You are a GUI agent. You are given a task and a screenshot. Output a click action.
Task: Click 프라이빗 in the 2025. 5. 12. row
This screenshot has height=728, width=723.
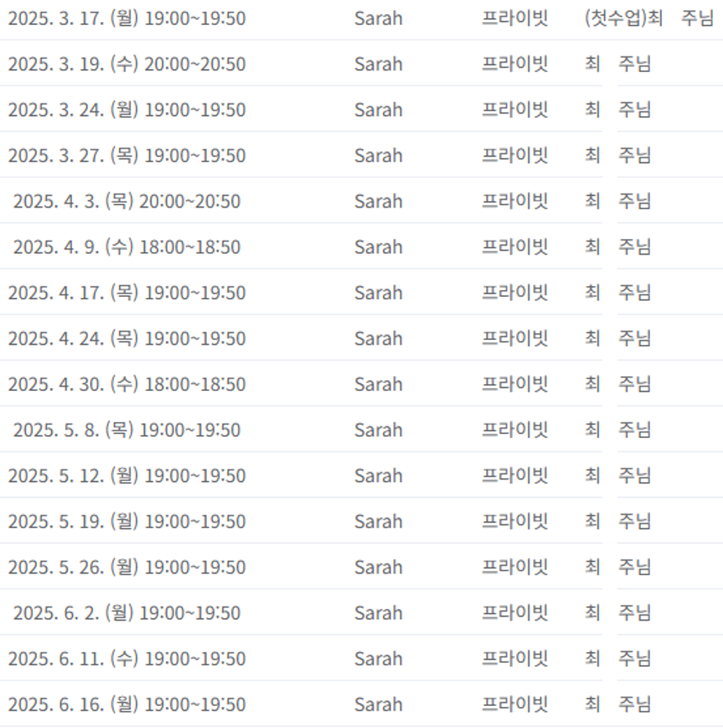[x=515, y=476]
